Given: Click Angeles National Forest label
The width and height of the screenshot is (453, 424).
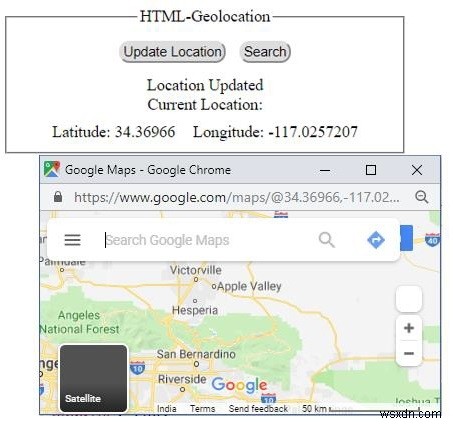Looking at the screenshot, I should [x=79, y=322].
